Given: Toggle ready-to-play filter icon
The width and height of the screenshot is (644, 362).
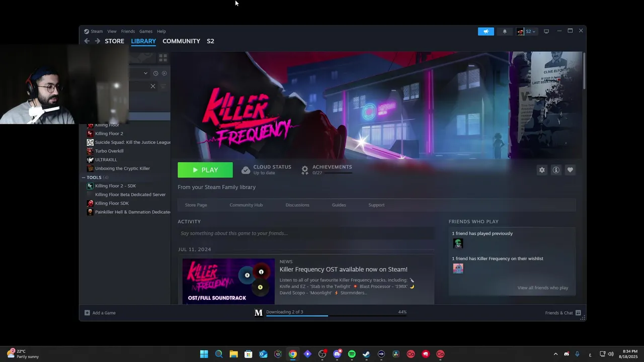Looking at the screenshot, I should click(x=164, y=73).
